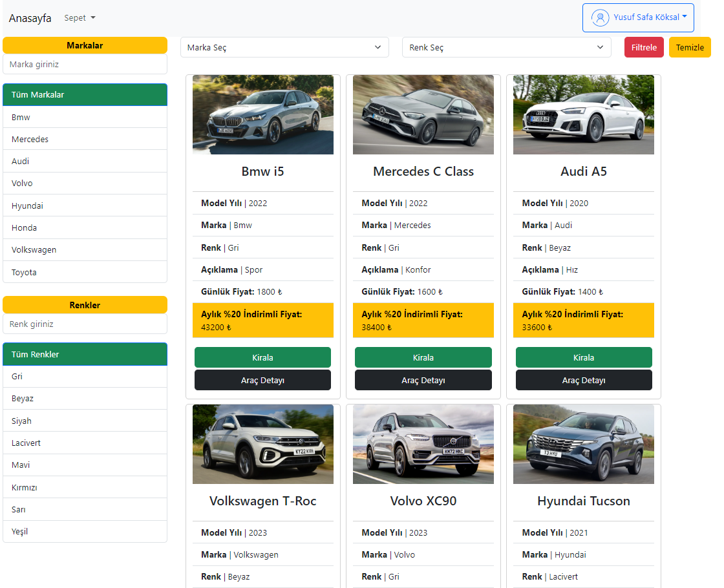Click the yellow Temizle button
Viewport: 724px width, 588px height.
tap(690, 47)
